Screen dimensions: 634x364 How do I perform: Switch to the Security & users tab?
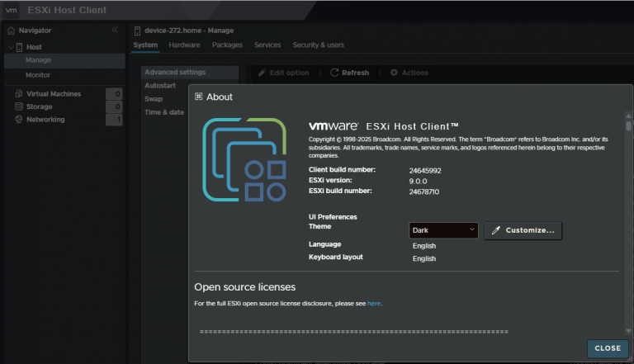click(318, 45)
